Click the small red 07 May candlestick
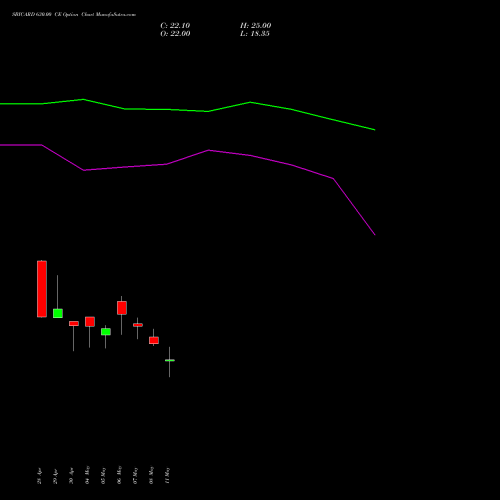This screenshot has height=500, width=500. click(138, 325)
